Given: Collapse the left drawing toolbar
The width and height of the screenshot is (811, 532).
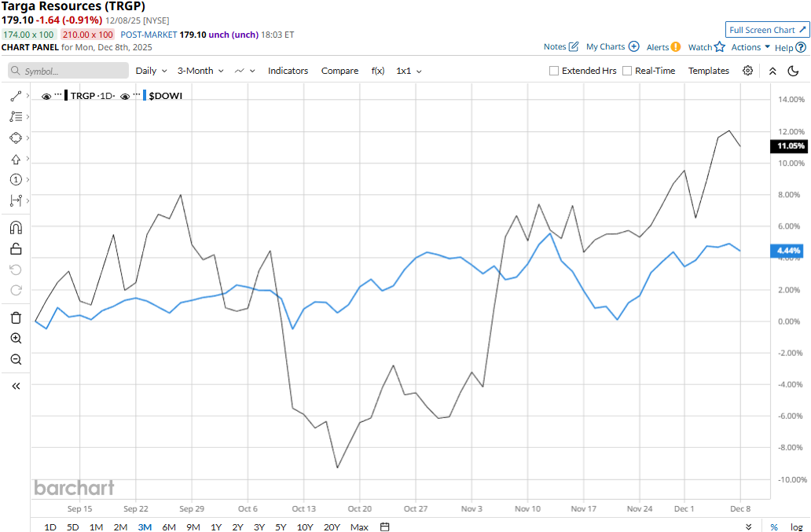Looking at the screenshot, I should 16,386.
